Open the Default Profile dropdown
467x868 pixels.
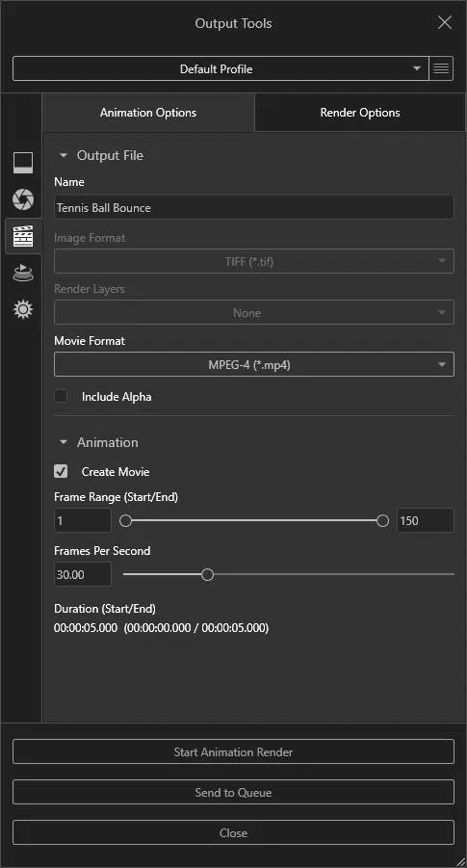tap(221, 68)
